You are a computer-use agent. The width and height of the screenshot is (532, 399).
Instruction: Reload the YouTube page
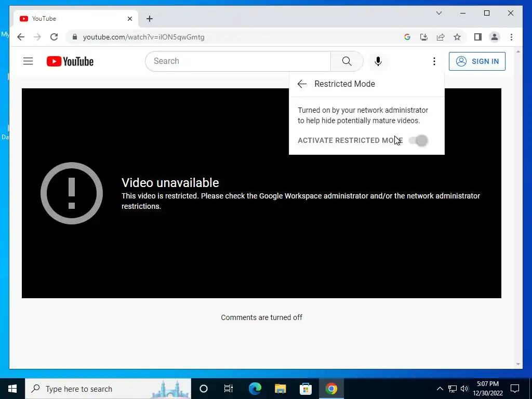pyautogui.click(x=54, y=37)
